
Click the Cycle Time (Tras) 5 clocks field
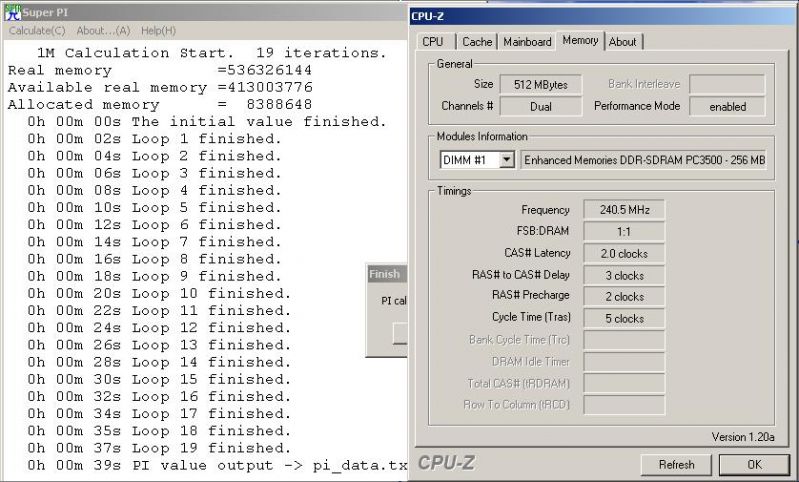[624, 319]
